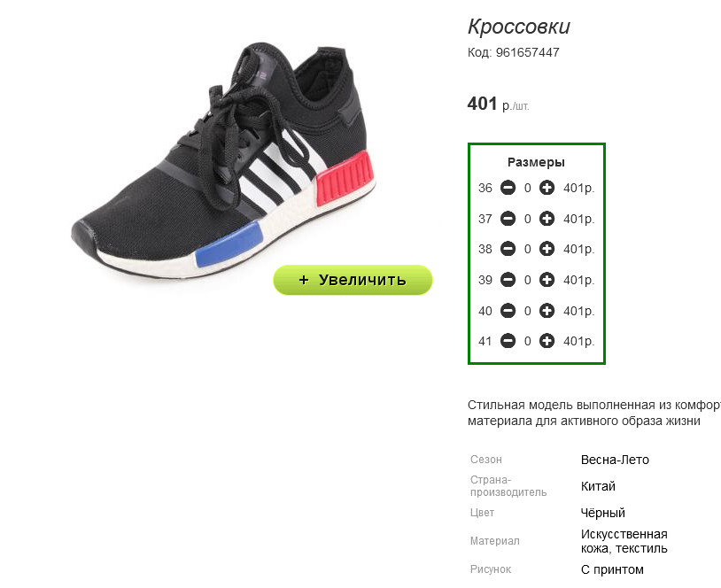Click the Весна-Лето season value
Image resolution: width=721 pixels, height=588 pixels.
[615, 460]
